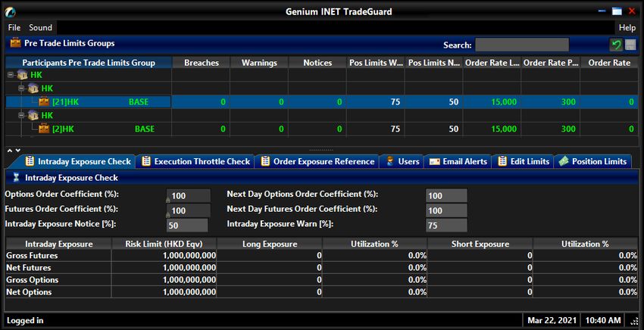Click the briefcase icon of [2]HK

pos(44,129)
